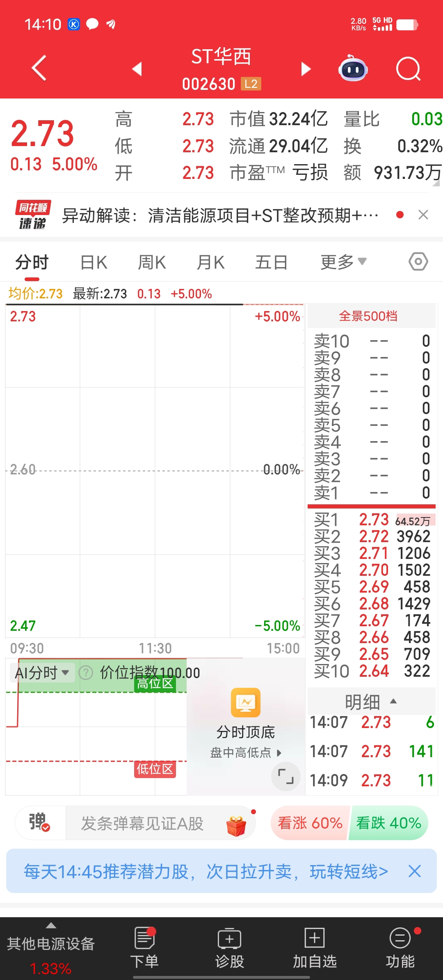Switch to 日K tab
Viewport: 443px width, 980px height.
[94, 262]
